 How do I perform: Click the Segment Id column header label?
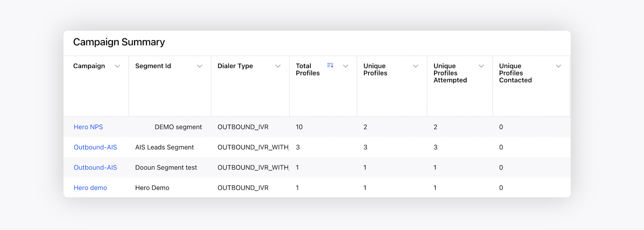pos(153,66)
